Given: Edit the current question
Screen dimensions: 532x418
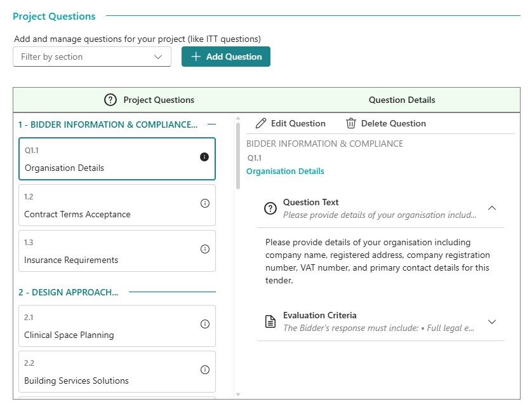Looking at the screenshot, I should click(x=290, y=123).
